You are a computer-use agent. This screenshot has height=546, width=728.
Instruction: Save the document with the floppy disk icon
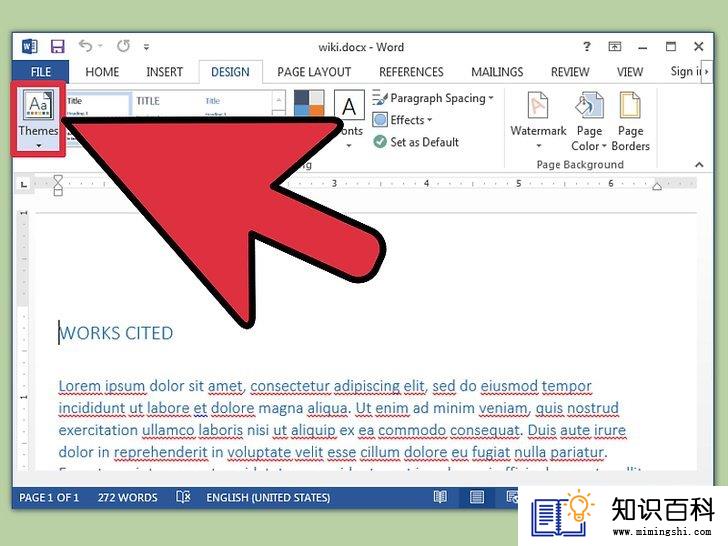[58, 46]
